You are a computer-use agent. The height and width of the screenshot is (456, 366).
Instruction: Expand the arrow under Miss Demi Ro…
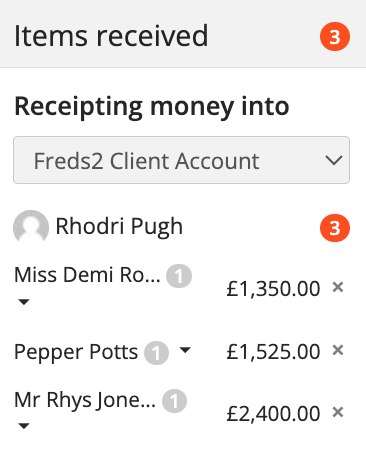pos(24,302)
